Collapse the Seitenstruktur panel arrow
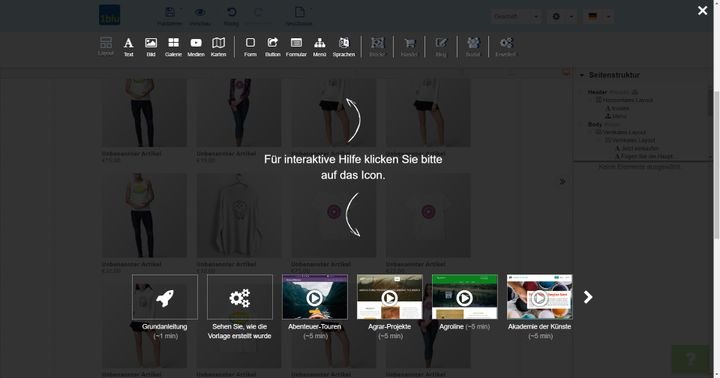The width and height of the screenshot is (720, 378). point(582,75)
